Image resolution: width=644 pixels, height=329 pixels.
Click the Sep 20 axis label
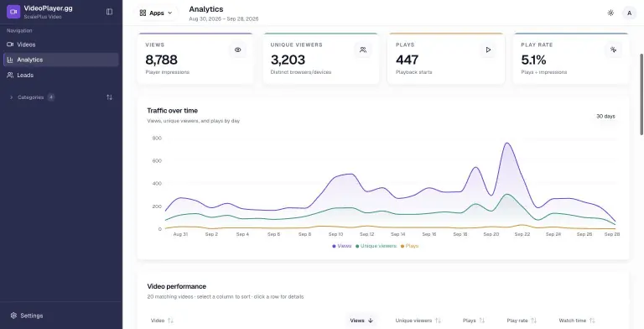click(491, 234)
